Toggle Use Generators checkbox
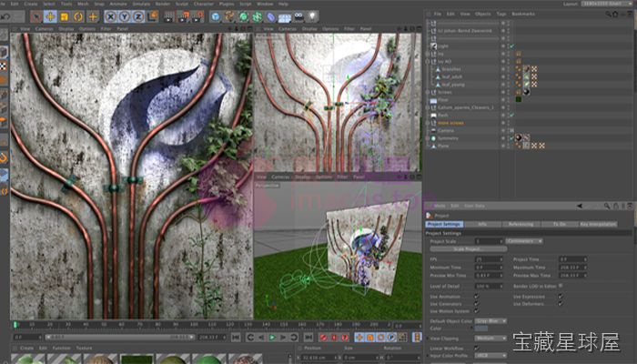The width and height of the screenshot is (637, 364). point(477,303)
